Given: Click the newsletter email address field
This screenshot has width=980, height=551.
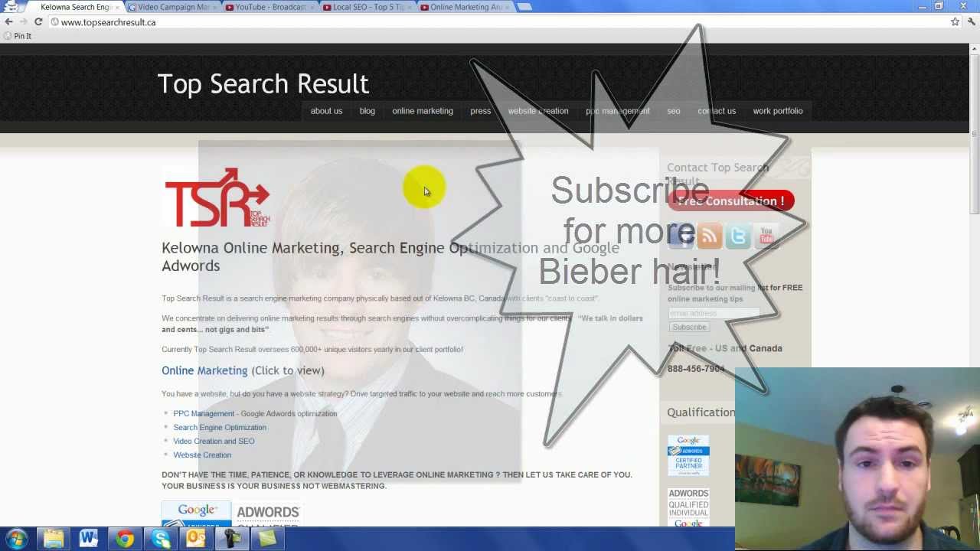Looking at the screenshot, I should click(714, 313).
